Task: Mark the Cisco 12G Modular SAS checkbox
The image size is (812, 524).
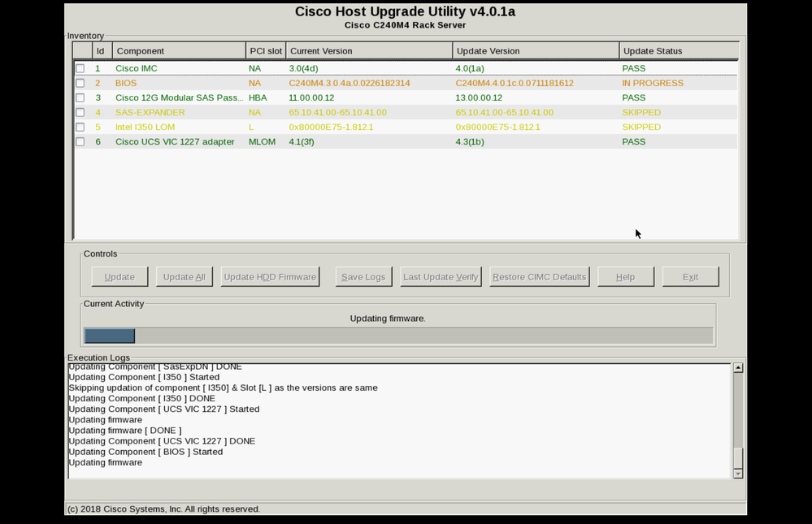Action: (x=80, y=97)
